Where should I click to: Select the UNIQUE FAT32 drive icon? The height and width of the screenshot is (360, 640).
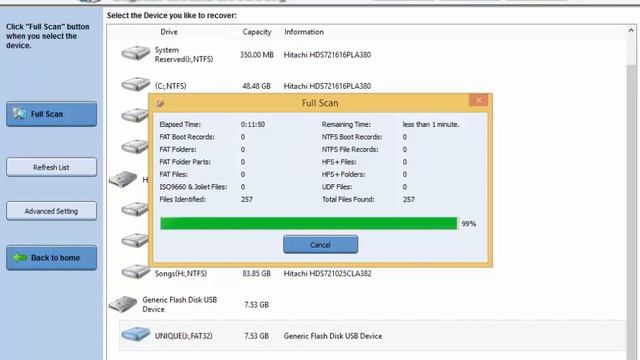136,335
